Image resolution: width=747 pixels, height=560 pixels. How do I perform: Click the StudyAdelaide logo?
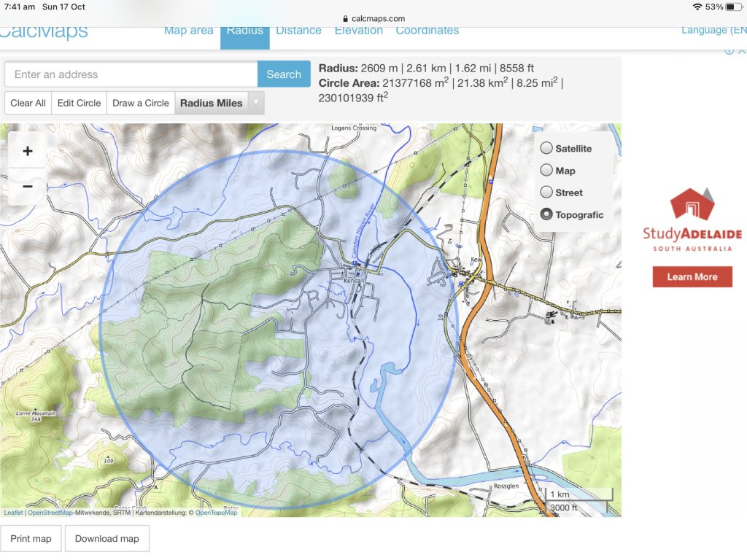692,219
